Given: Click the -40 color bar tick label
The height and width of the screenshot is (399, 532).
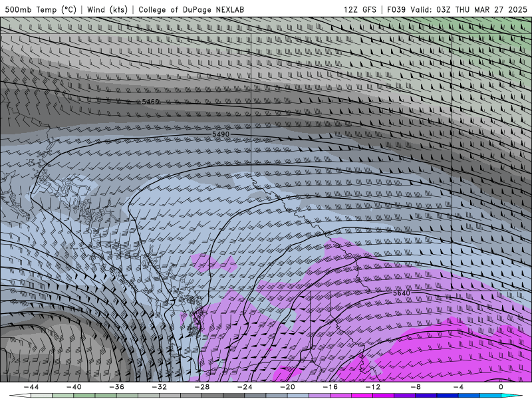Looking at the screenshot, I should coord(74,387).
